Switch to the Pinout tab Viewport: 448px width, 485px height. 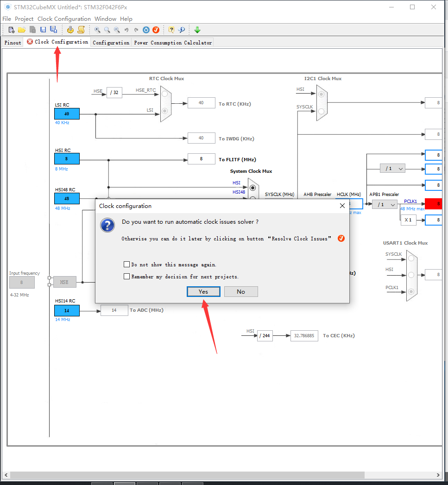[13, 42]
